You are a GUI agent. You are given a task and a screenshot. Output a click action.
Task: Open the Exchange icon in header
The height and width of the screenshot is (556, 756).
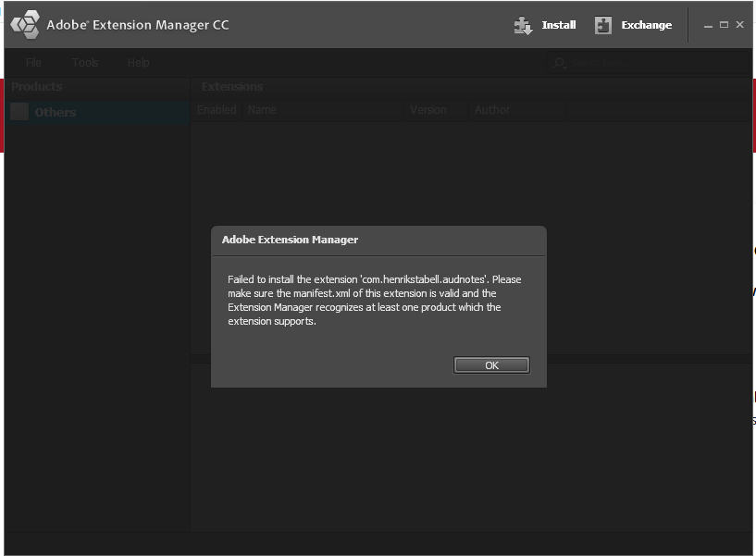602,25
